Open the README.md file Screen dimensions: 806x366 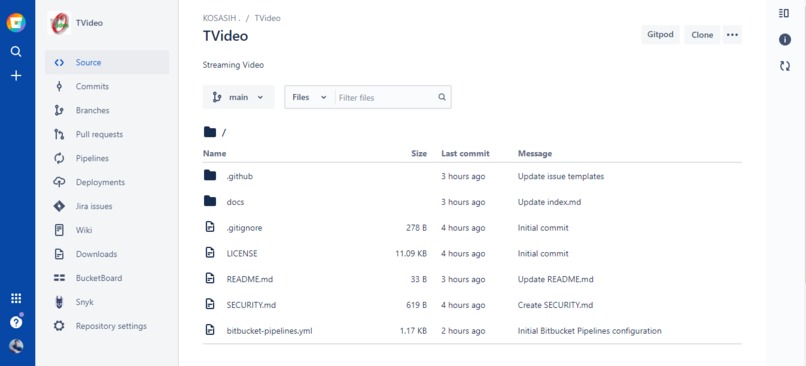tap(250, 279)
